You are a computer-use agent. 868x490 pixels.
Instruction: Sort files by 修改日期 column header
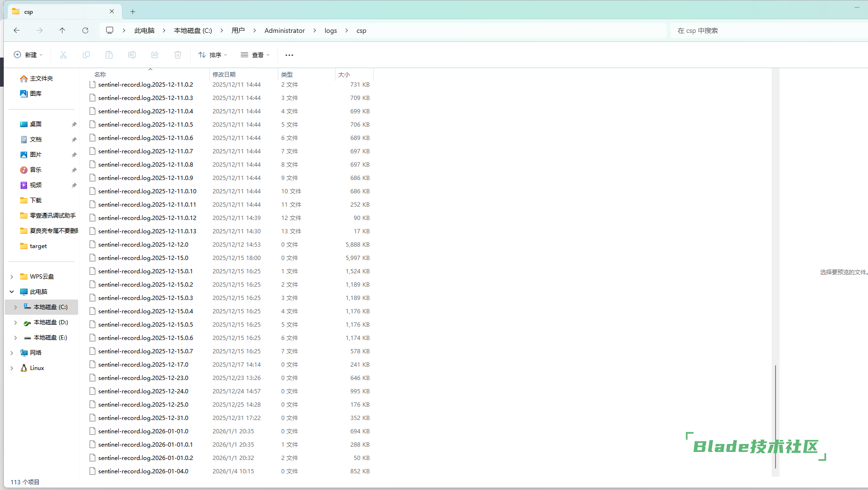click(x=224, y=74)
